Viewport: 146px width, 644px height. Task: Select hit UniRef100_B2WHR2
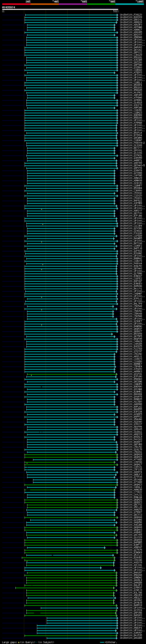(131, 392)
